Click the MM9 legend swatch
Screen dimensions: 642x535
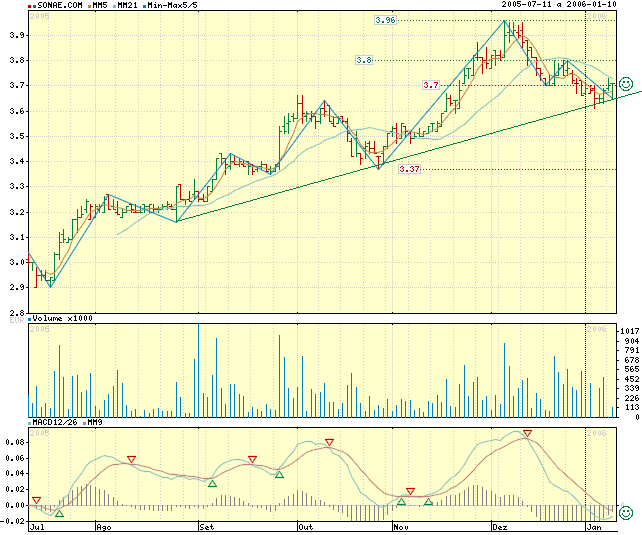click(85, 423)
